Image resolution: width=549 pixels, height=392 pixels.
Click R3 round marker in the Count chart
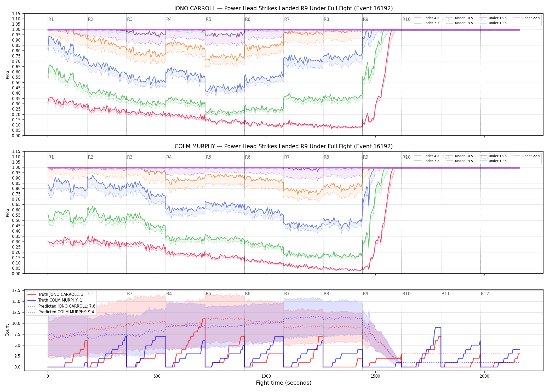pyautogui.click(x=130, y=294)
